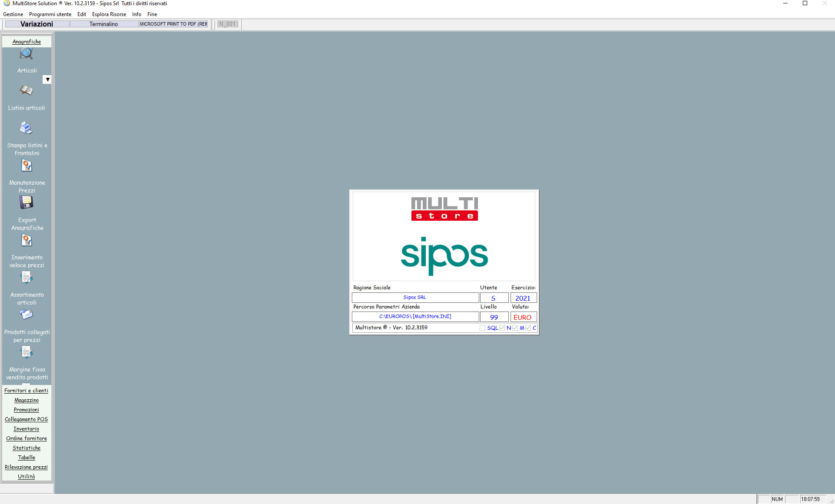The image size is (835, 504).
Task: Click the Sipos logo in splash panel
Action: (x=444, y=256)
